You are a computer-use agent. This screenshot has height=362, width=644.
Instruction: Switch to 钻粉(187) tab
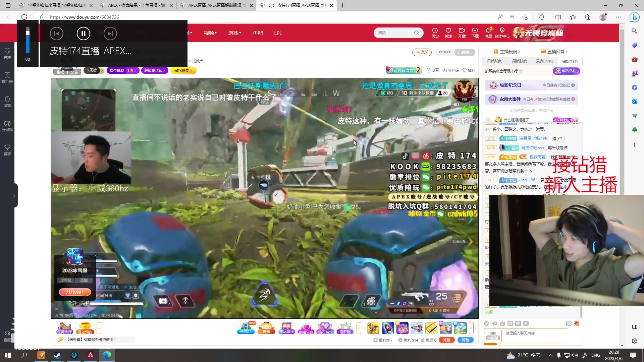(570, 61)
